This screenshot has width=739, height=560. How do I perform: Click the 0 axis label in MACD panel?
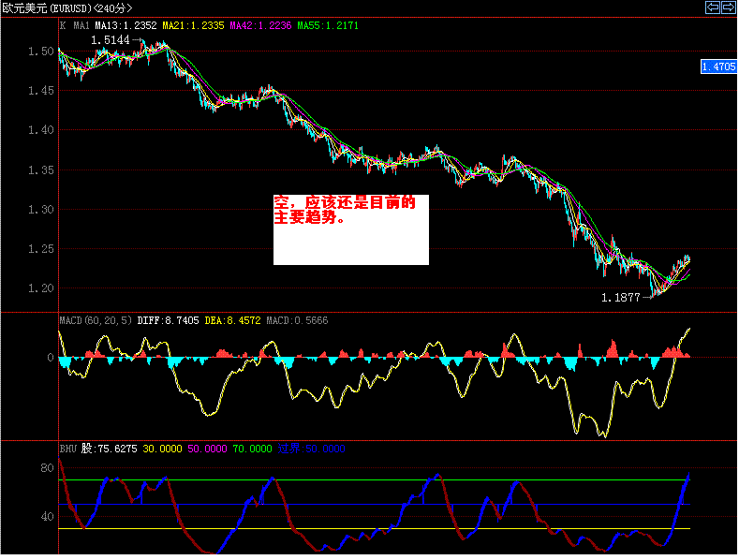pyautogui.click(x=51, y=358)
